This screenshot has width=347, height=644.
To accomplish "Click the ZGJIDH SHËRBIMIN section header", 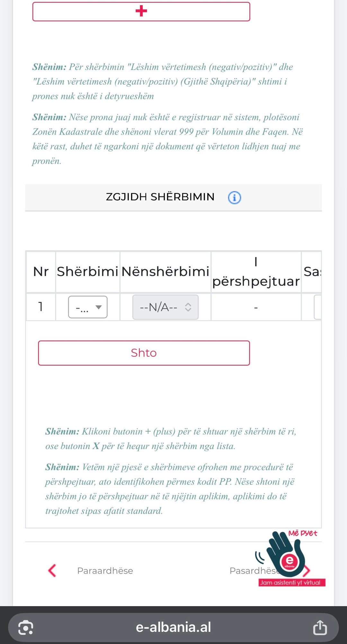I will [x=160, y=197].
